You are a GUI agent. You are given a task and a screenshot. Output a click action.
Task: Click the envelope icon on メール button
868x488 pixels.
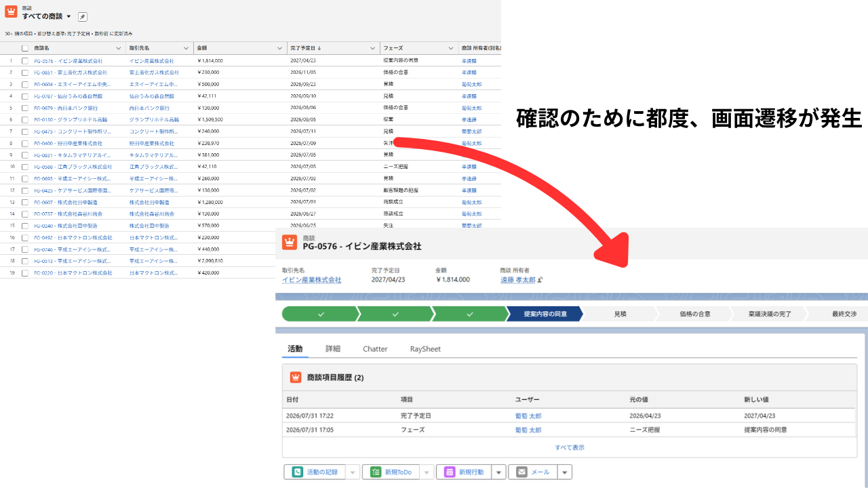(x=521, y=472)
